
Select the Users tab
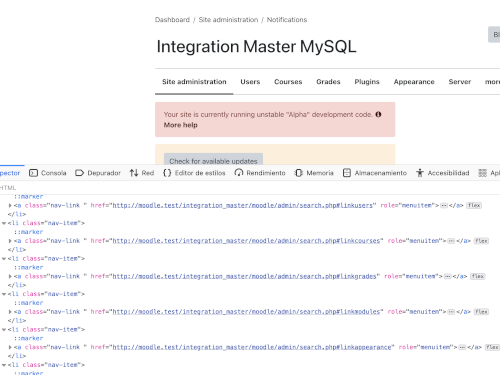(x=250, y=82)
